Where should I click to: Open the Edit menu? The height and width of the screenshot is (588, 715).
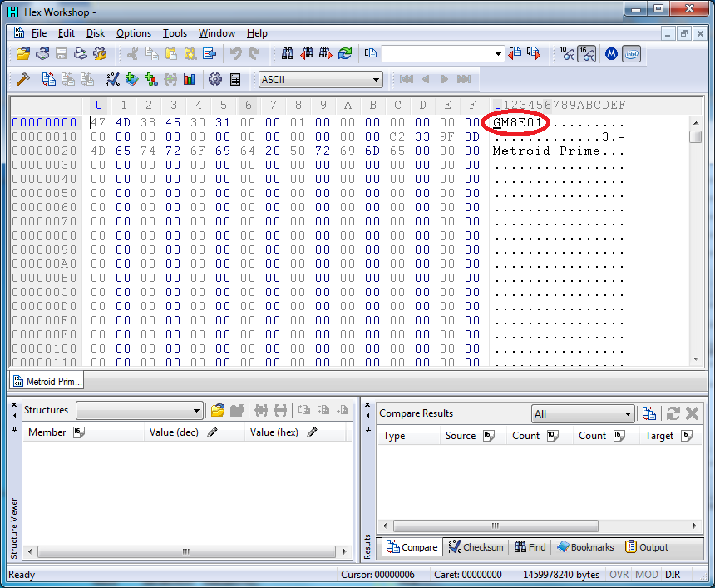(67, 33)
